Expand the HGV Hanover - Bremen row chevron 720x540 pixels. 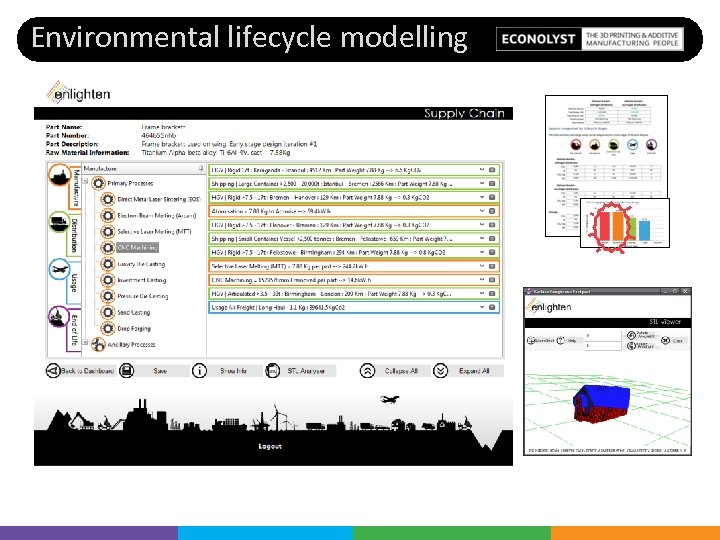tap(482, 225)
